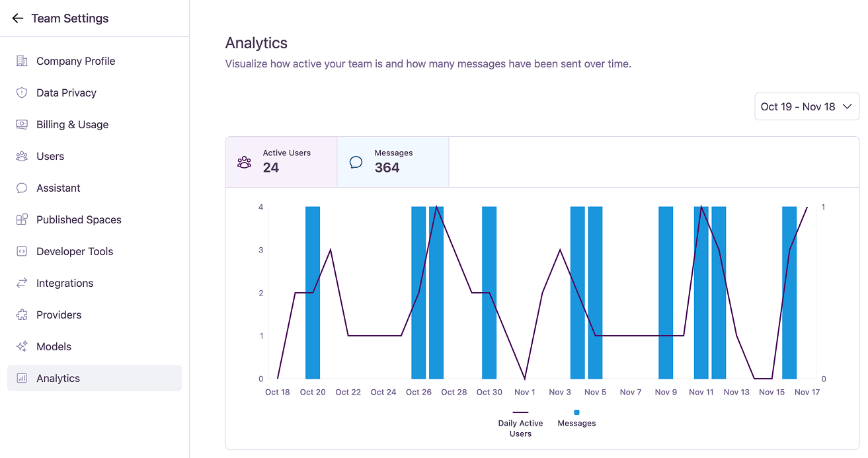Click the Integrations arrows icon
Viewport: 868px width, 458px height.
[21, 283]
